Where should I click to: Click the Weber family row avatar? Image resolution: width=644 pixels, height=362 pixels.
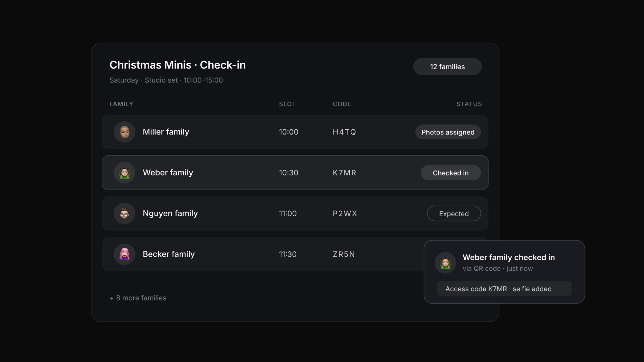click(x=124, y=173)
